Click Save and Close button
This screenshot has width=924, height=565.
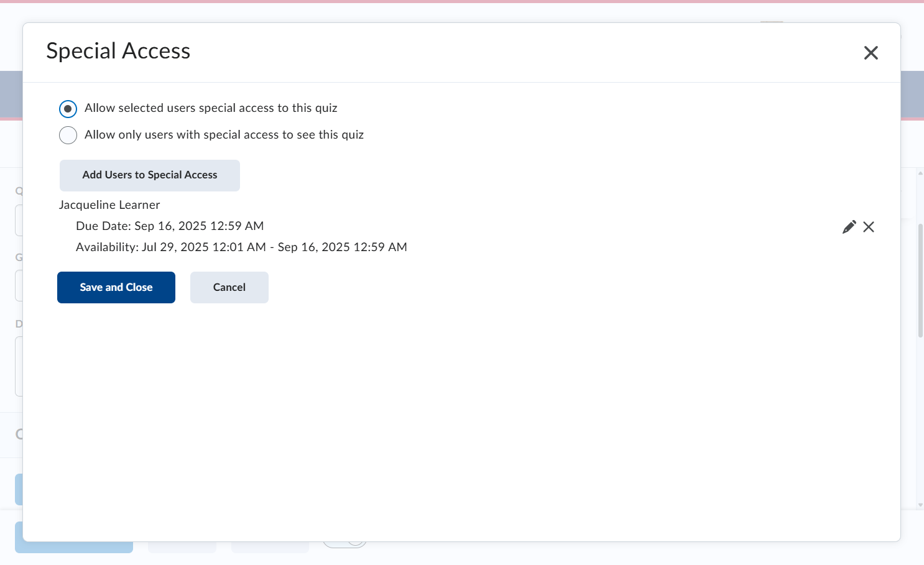point(116,287)
